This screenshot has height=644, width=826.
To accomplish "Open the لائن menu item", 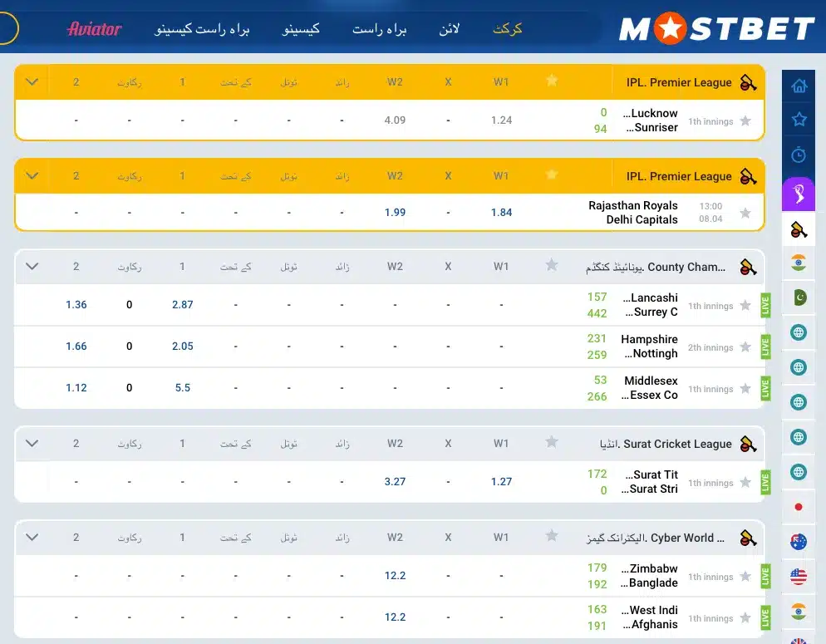I will coord(450,29).
